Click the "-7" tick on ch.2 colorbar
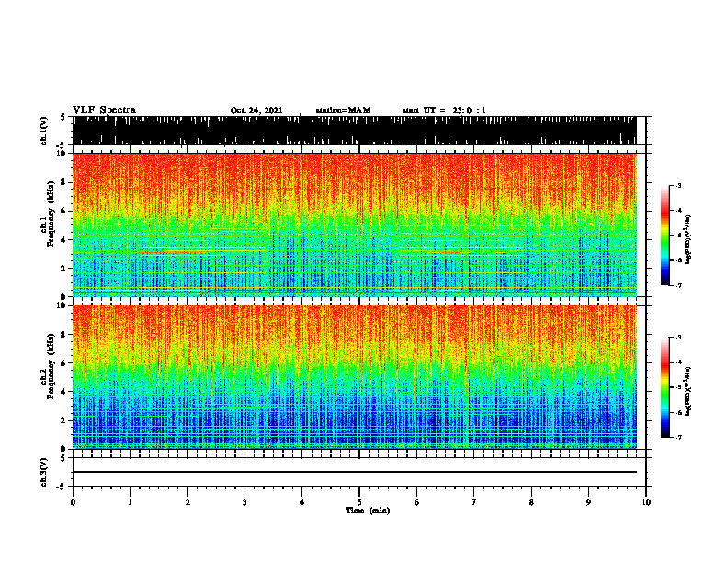This screenshot has height=563, width=728. 678,437
